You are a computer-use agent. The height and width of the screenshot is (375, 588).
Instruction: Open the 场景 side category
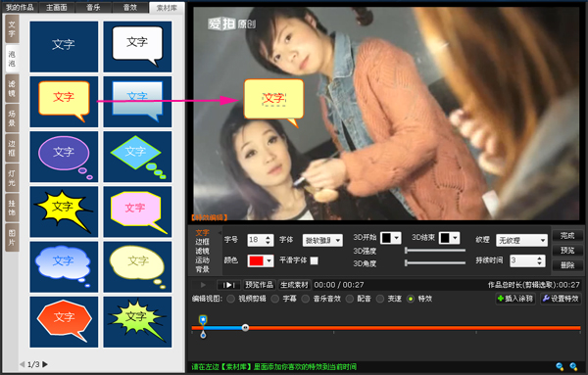[x=12, y=118]
